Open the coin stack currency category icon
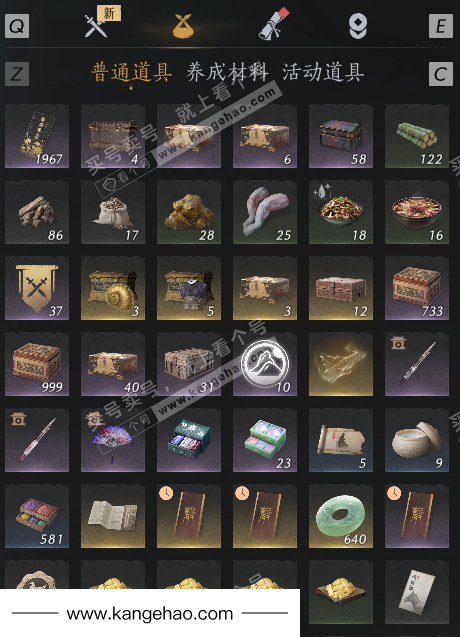 click(358, 26)
